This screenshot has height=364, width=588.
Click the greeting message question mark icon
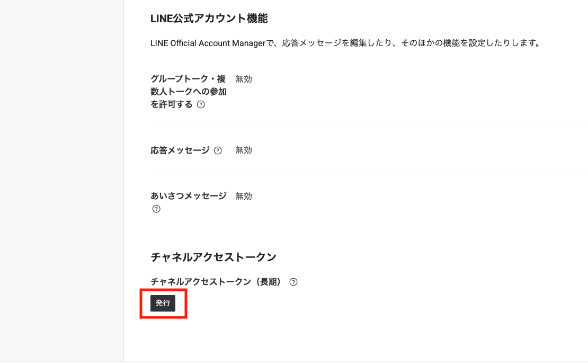156,209
